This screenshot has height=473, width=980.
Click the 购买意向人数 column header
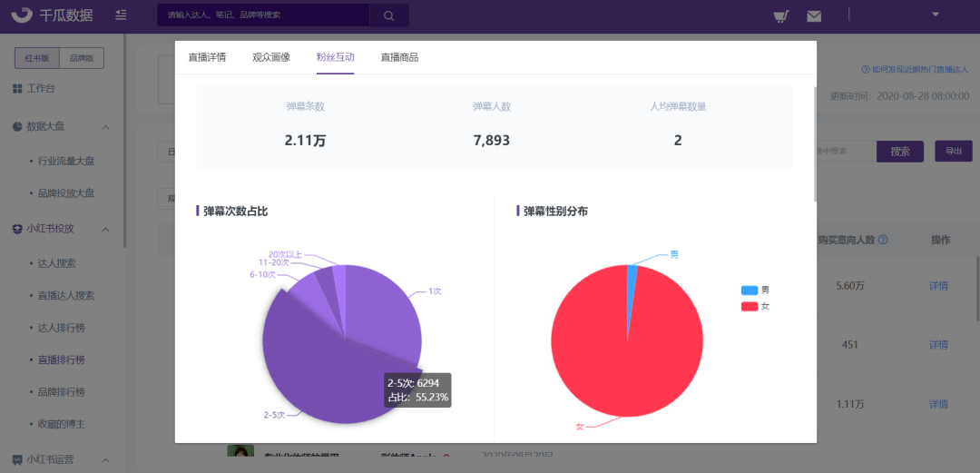tap(846, 240)
